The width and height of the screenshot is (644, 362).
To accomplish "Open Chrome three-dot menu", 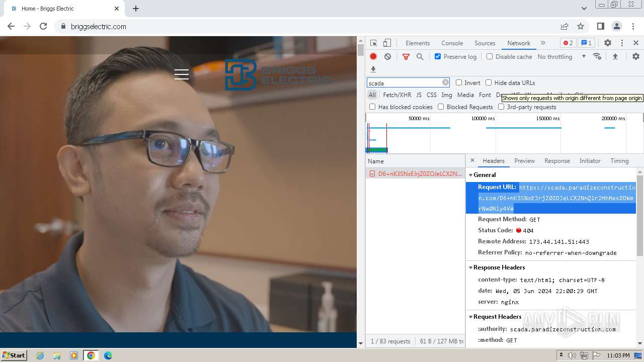I will [633, 27].
